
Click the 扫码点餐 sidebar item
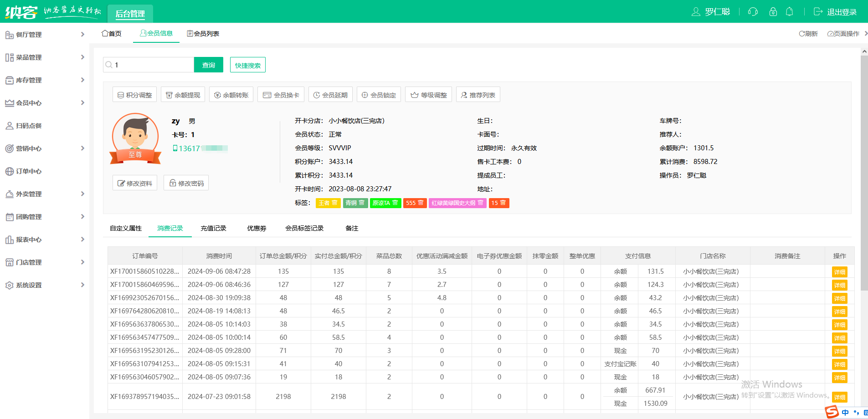tap(29, 126)
